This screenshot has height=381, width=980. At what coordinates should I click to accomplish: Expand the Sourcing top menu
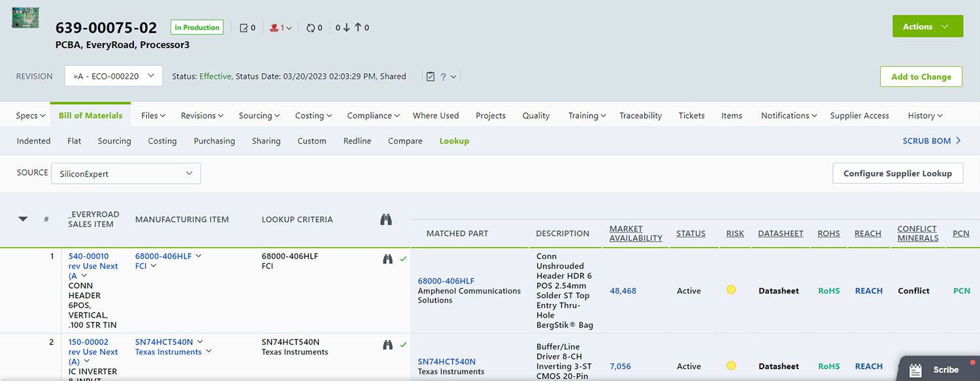[259, 116]
